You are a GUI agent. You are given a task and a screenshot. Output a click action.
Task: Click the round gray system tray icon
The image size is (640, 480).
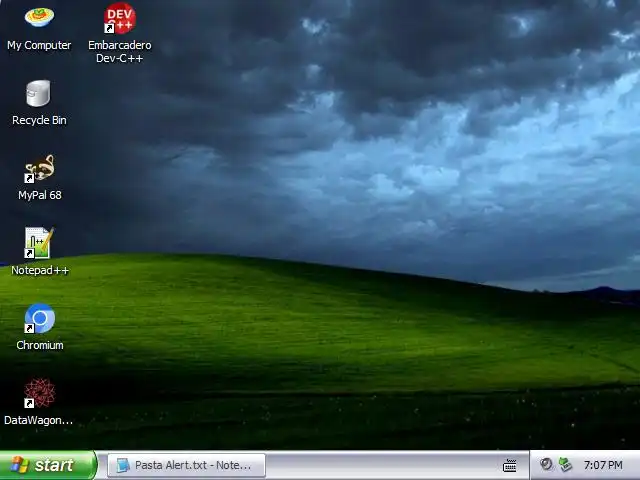tap(546, 464)
